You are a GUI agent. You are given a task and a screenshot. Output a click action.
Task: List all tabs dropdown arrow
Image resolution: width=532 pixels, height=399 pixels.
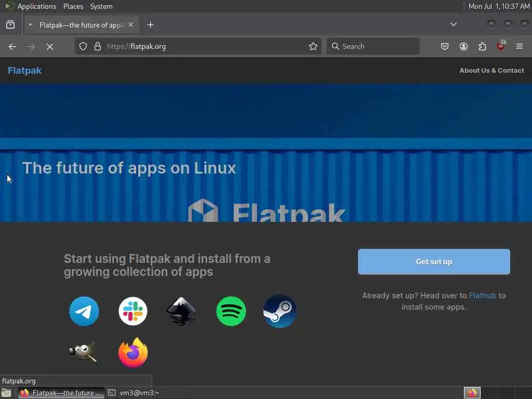pos(453,24)
